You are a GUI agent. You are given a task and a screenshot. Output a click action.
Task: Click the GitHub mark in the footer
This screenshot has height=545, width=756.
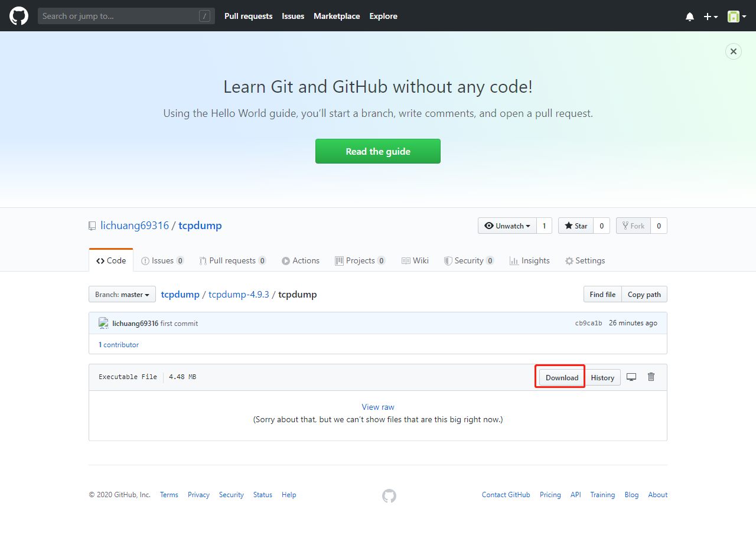pos(389,496)
